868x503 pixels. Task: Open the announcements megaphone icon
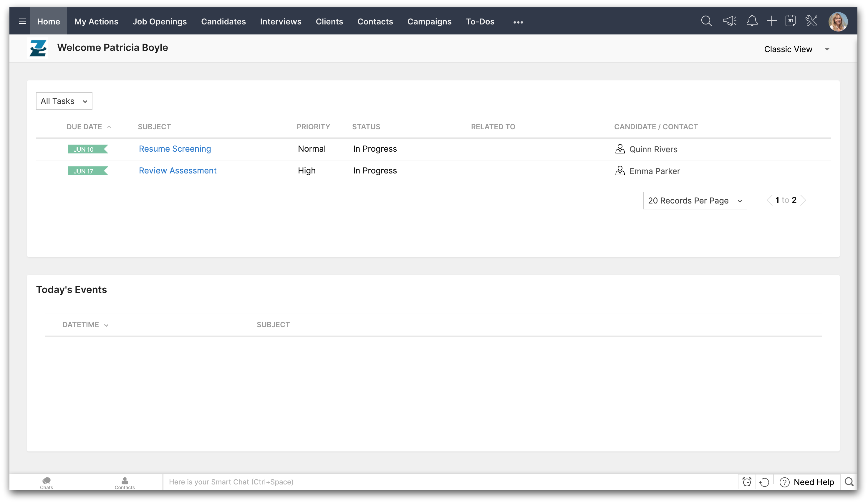(730, 21)
